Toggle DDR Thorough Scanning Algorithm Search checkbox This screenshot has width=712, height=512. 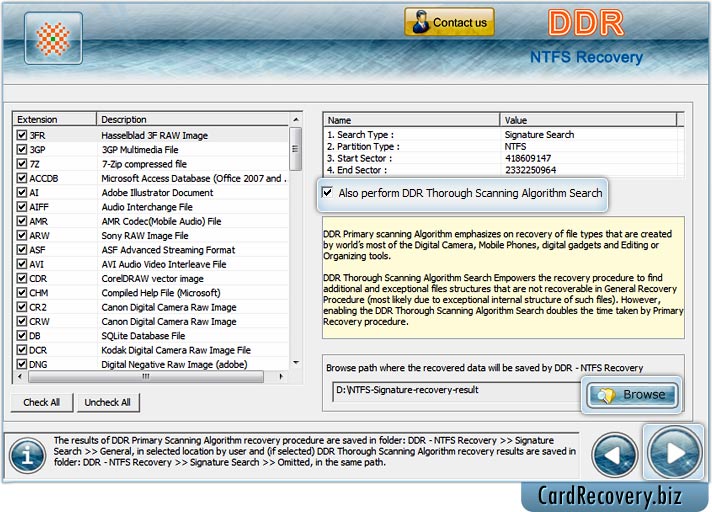(327, 192)
